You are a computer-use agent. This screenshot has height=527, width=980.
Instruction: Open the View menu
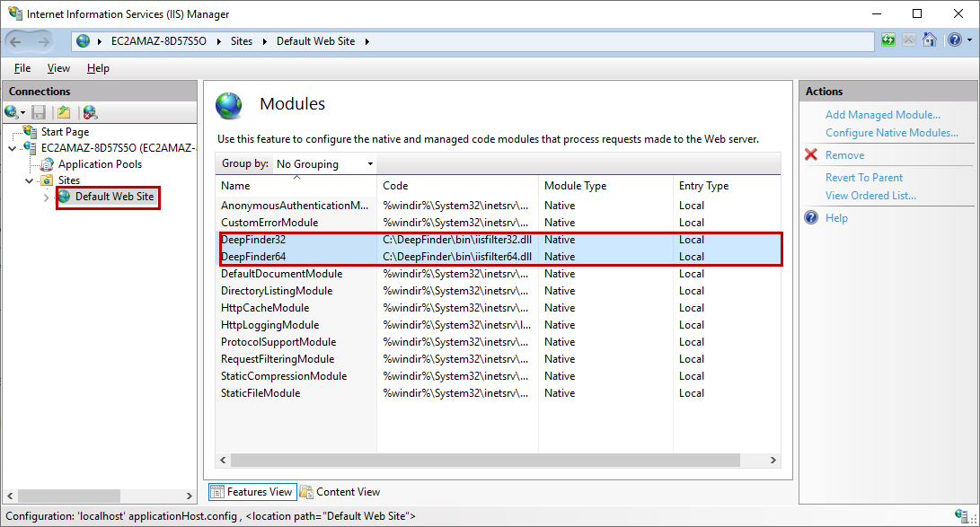[x=58, y=68]
